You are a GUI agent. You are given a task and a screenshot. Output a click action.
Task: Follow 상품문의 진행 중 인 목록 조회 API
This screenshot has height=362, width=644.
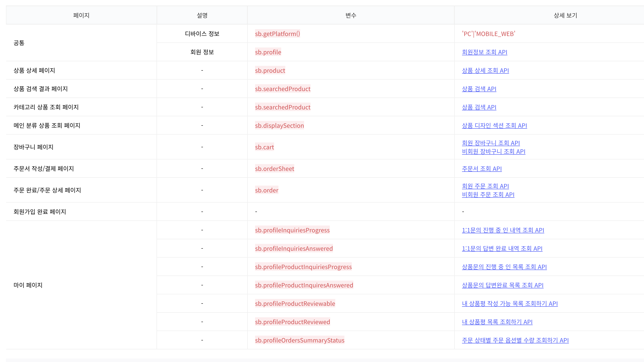click(504, 267)
